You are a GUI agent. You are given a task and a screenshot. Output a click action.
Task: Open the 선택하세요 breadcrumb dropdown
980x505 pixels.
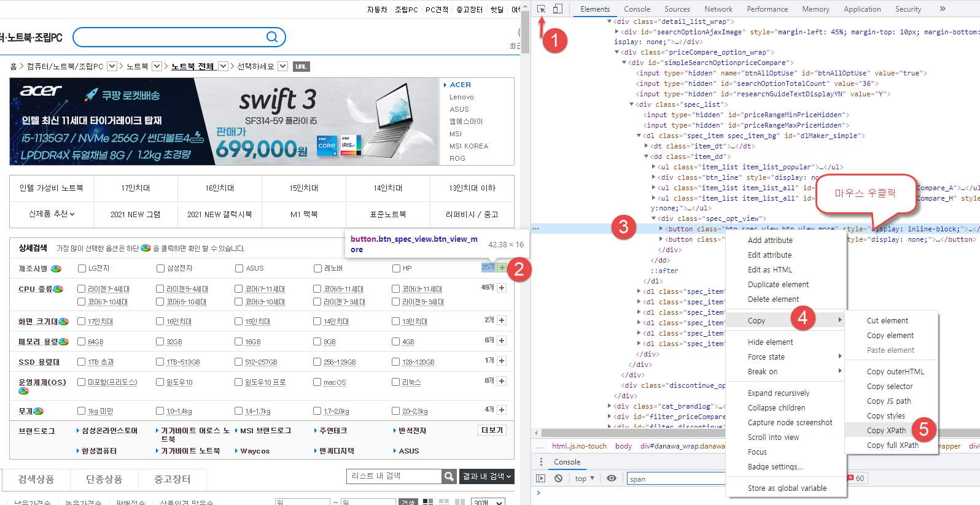pos(282,66)
